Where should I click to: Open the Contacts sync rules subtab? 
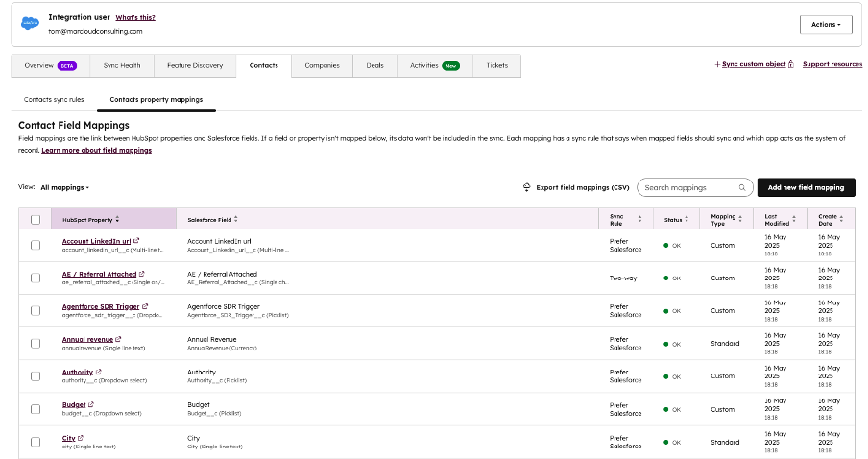point(53,99)
